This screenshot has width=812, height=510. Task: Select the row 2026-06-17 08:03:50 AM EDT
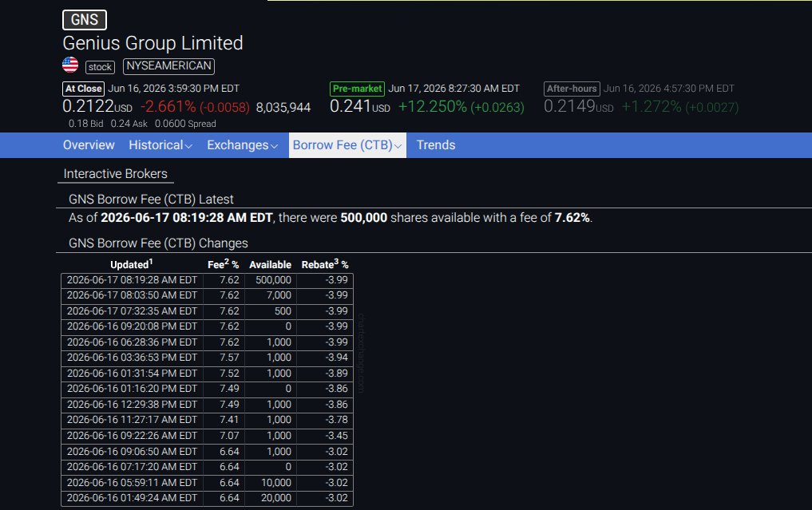[207, 295]
